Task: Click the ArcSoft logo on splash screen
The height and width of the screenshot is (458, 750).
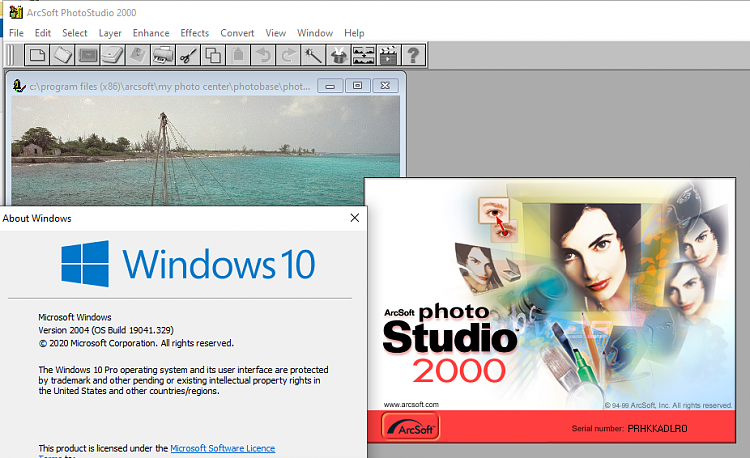Action: tap(410, 426)
